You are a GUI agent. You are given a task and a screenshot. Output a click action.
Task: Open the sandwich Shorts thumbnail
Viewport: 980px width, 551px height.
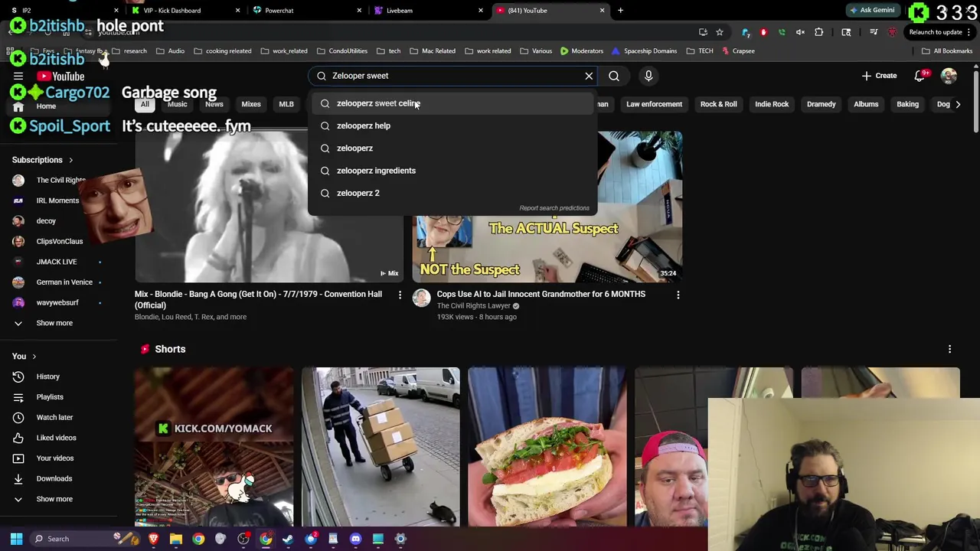[547, 447]
